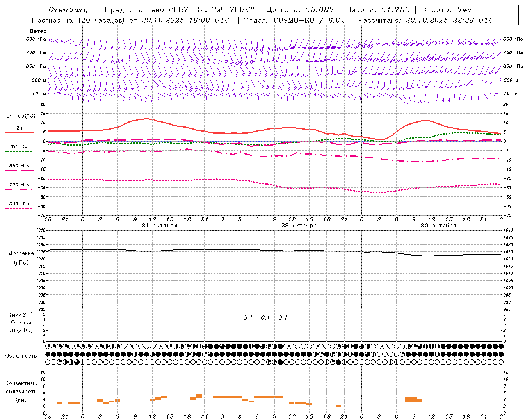The image size is (525, 420).
Task: Click the "Осадки" precipitation label
Action: 21,322
